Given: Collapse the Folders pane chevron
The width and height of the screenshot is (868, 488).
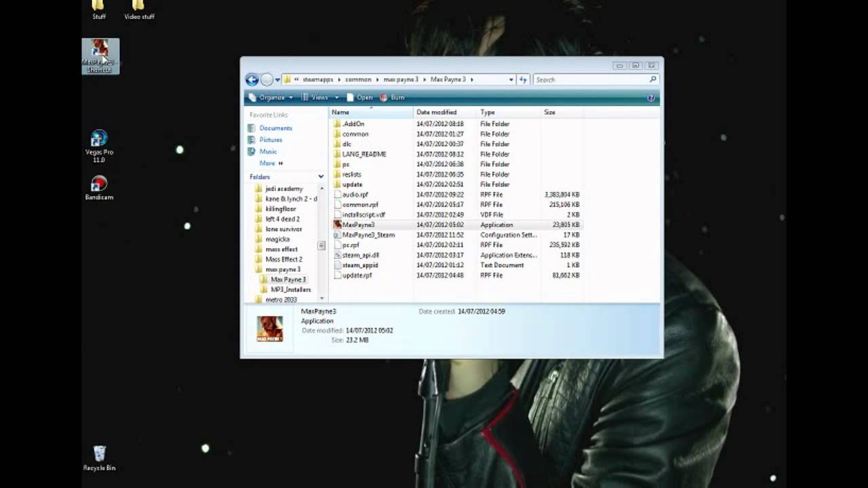Looking at the screenshot, I should click(321, 177).
